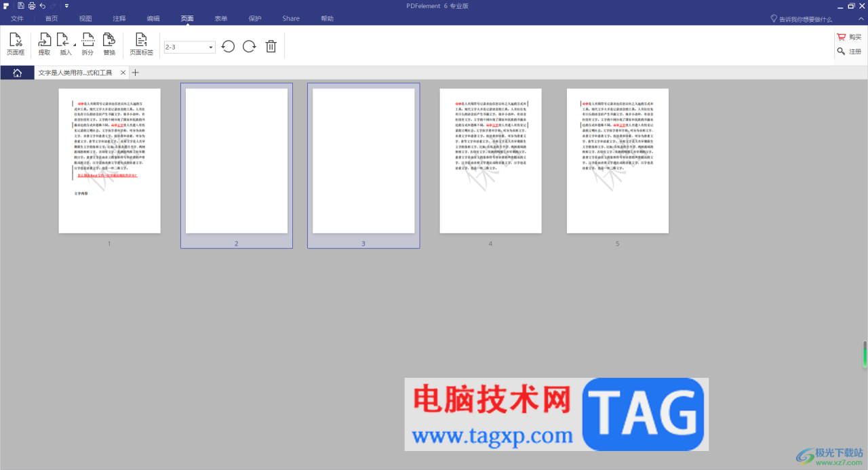Click the print icon in title bar
The image size is (868, 470).
point(31,5)
